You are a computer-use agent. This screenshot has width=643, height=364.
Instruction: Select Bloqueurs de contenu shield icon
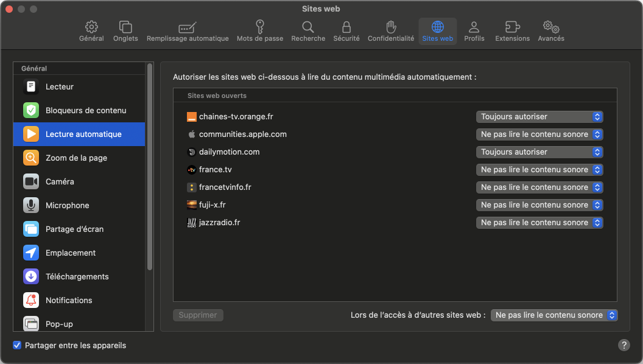point(31,111)
